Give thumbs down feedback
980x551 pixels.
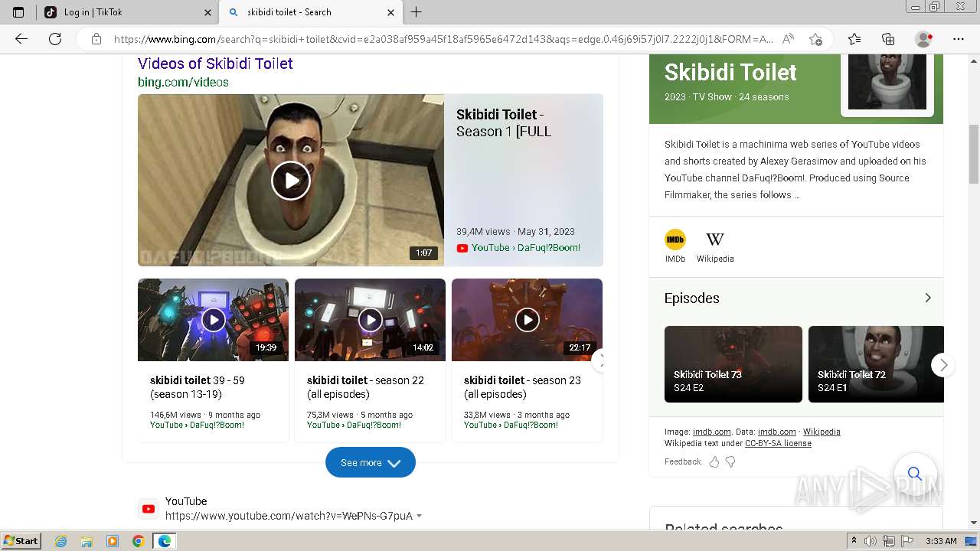tap(730, 461)
